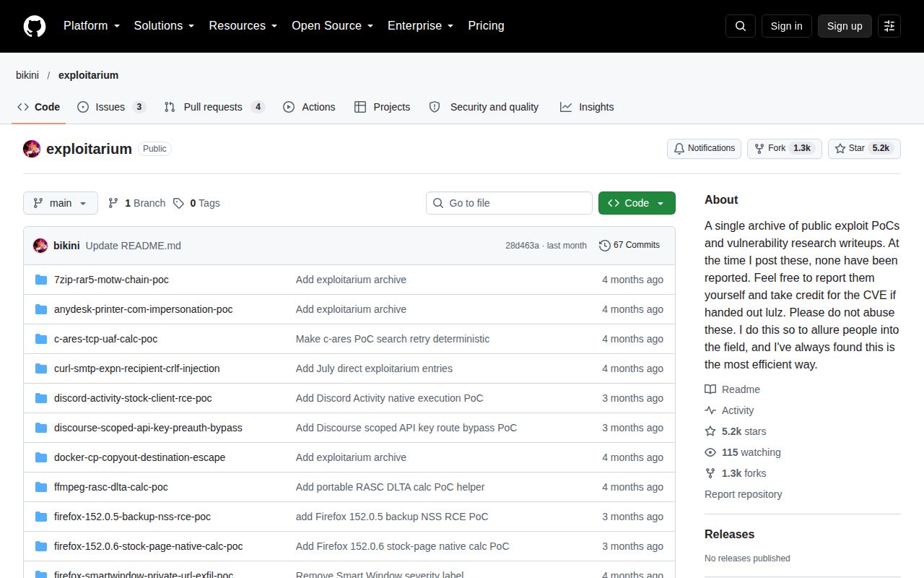Click the book icon next to Readme
This screenshot has width=924, height=578.
710,389
